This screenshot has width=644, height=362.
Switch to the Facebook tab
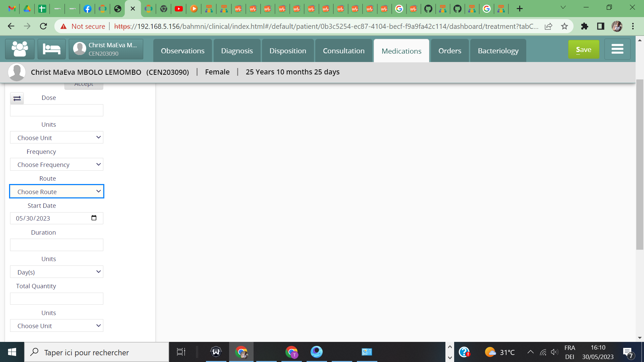[x=87, y=9]
